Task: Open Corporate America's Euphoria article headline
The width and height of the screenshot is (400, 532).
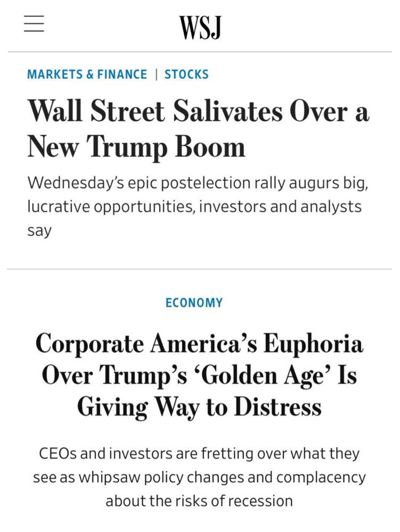Action: tap(199, 375)
